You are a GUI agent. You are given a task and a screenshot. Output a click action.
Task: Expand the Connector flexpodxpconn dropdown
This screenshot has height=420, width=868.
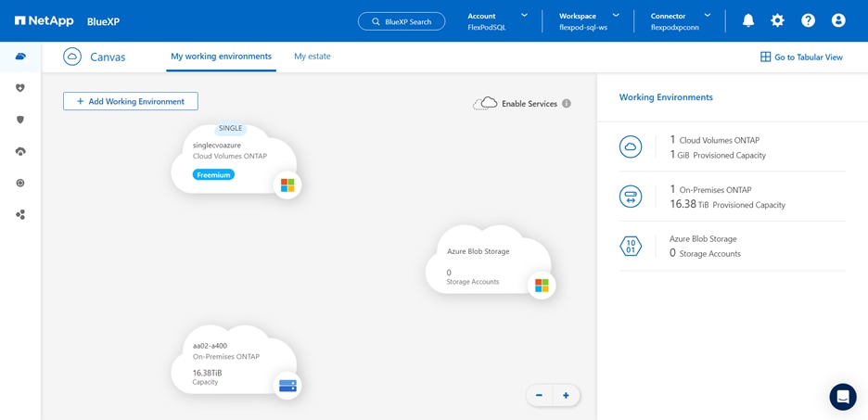pos(681,21)
